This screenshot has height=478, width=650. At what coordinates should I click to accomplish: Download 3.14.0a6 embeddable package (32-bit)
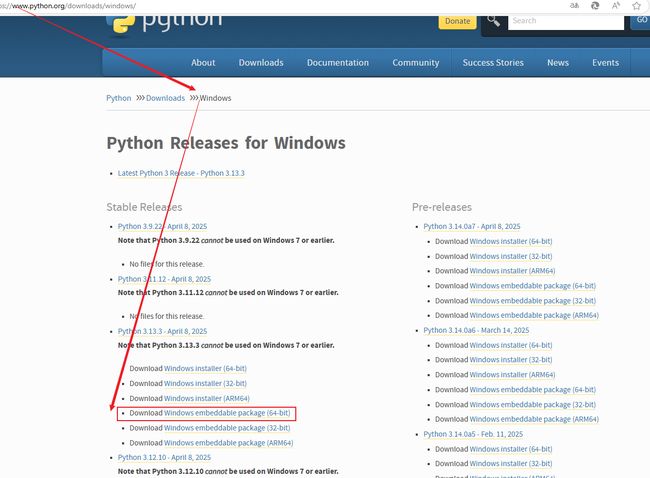coord(533,405)
